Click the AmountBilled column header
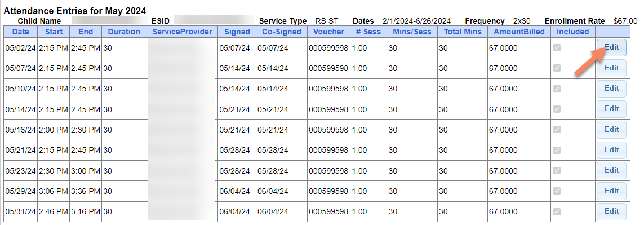644x225 pixels. (x=519, y=32)
